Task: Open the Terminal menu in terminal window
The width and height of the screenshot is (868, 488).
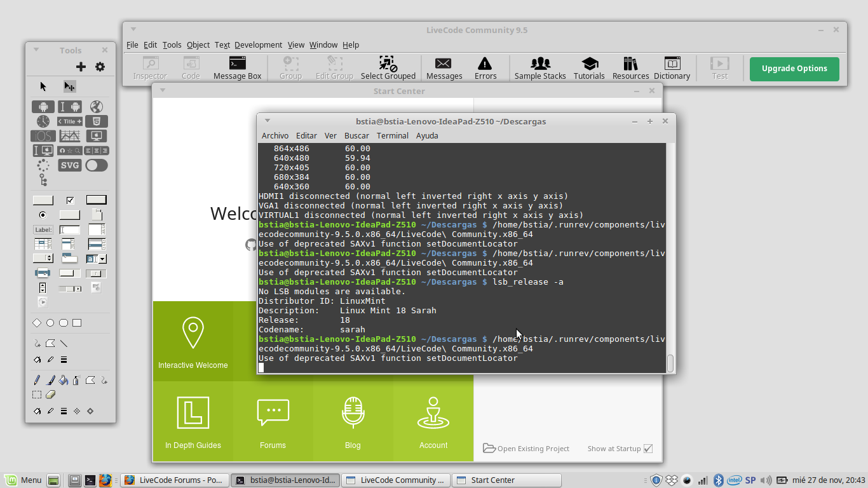Action: [392, 135]
